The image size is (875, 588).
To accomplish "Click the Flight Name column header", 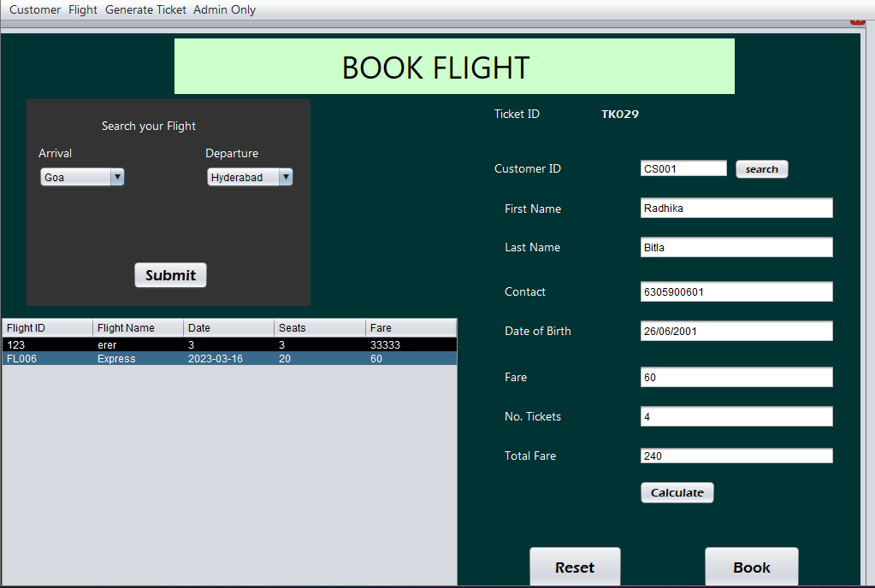I will (137, 327).
